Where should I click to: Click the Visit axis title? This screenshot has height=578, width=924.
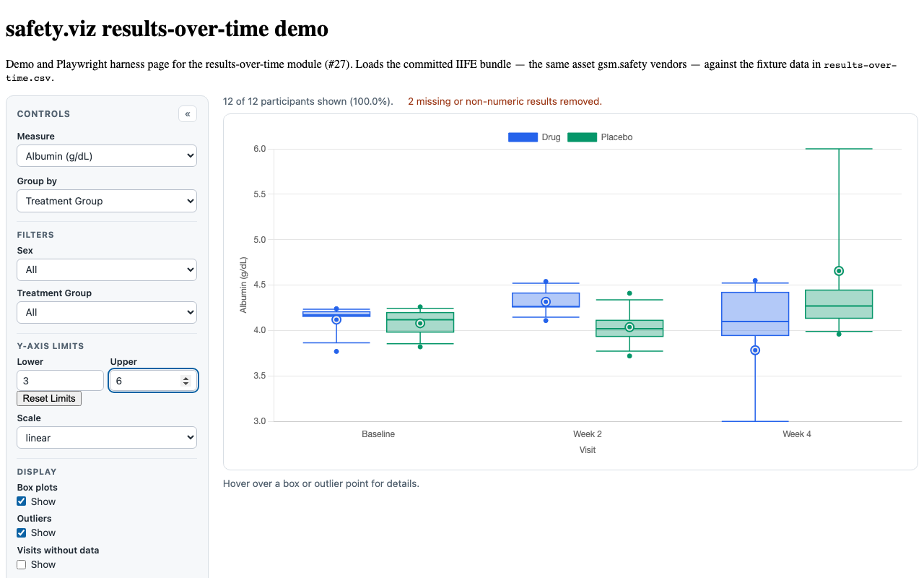[588, 449]
